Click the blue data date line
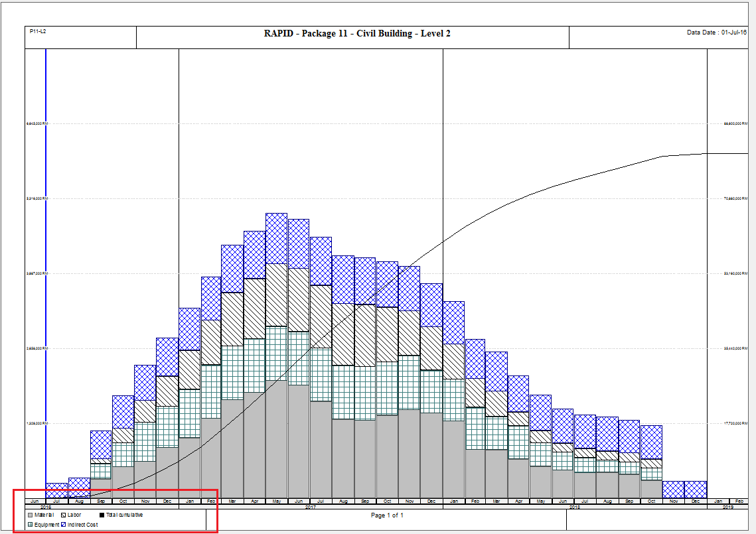The width and height of the screenshot is (756, 534). (x=46, y=265)
